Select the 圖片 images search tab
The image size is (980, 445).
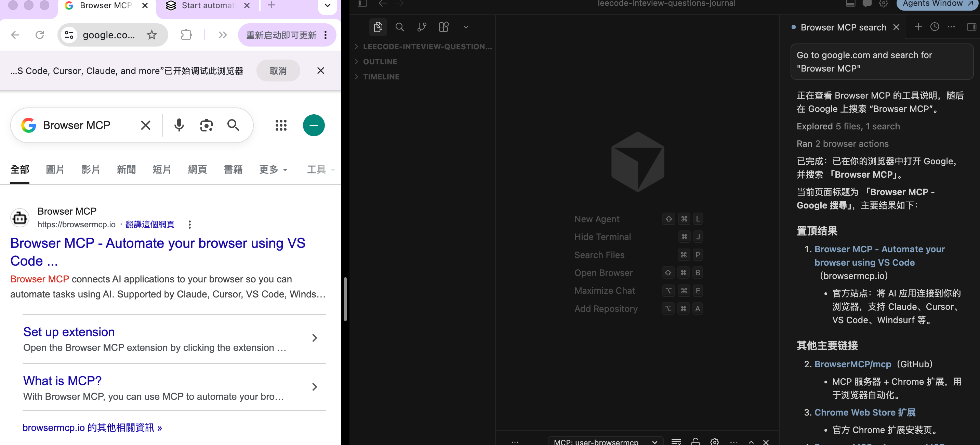(55, 169)
